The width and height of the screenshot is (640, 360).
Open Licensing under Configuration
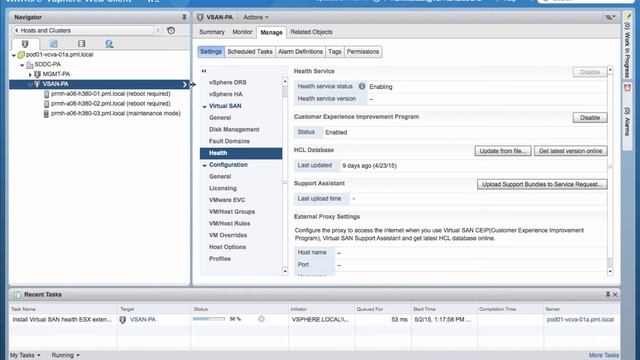tap(223, 188)
